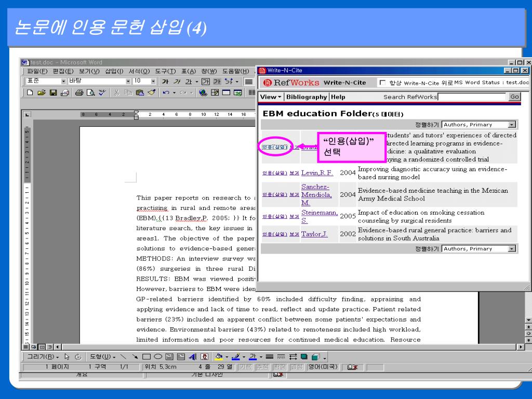Open the 서식(O) menu in Word
The width and height of the screenshot is (532, 399).
coord(139,71)
